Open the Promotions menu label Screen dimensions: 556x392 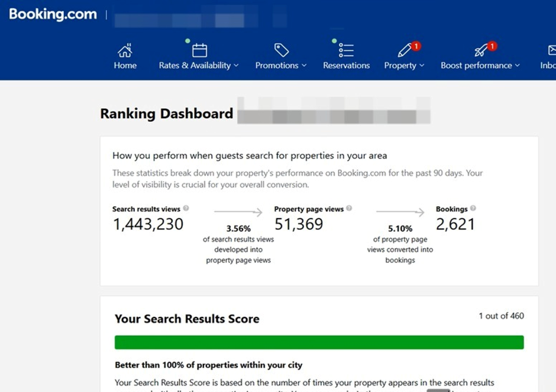click(x=277, y=66)
